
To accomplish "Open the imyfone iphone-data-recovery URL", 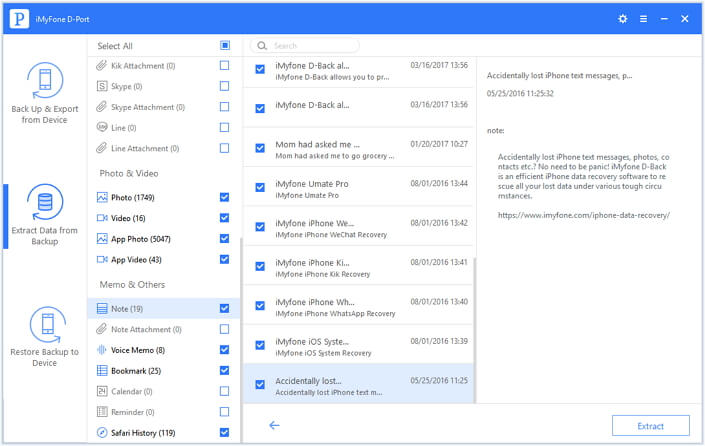I will [584, 215].
